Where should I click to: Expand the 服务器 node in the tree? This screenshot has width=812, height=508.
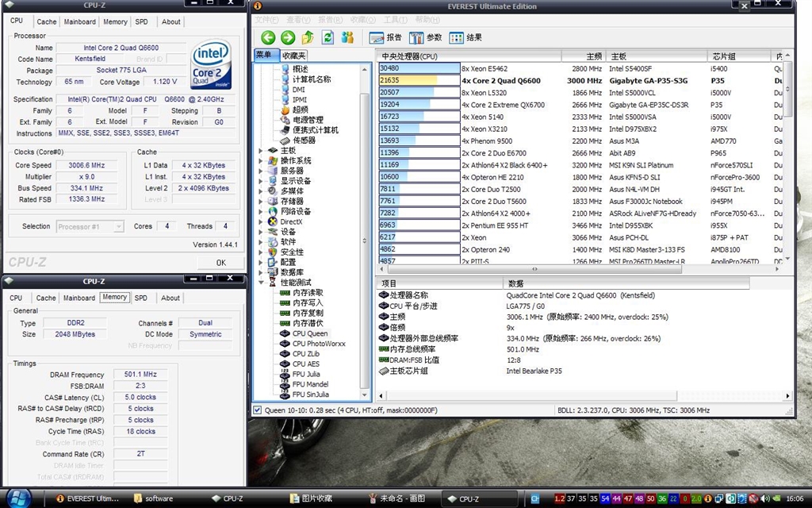click(260, 171)
